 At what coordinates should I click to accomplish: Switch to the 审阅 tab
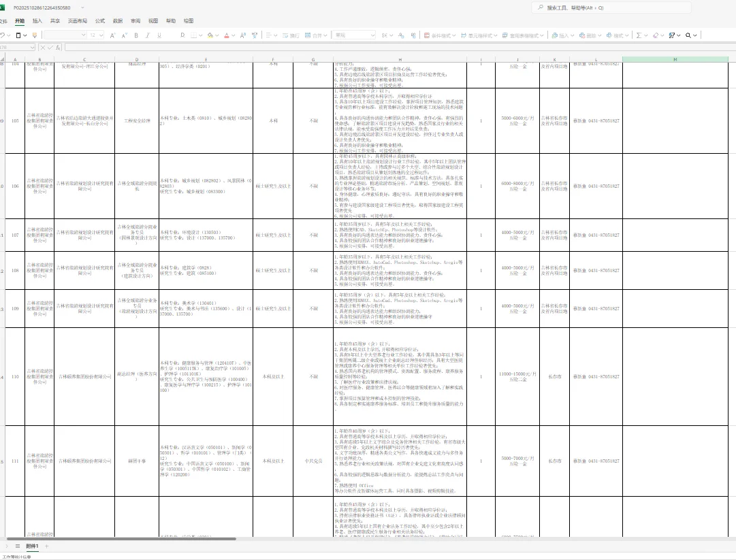coord(135,21)
